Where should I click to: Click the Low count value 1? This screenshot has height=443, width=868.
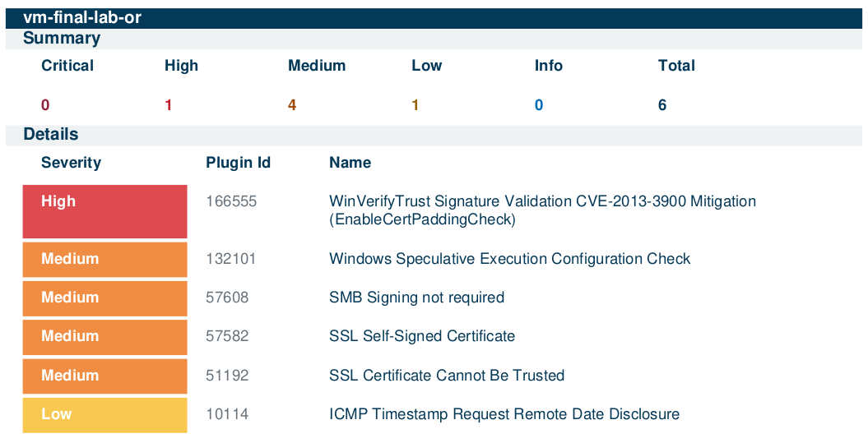pyautogui.click(x=415, y=105)
